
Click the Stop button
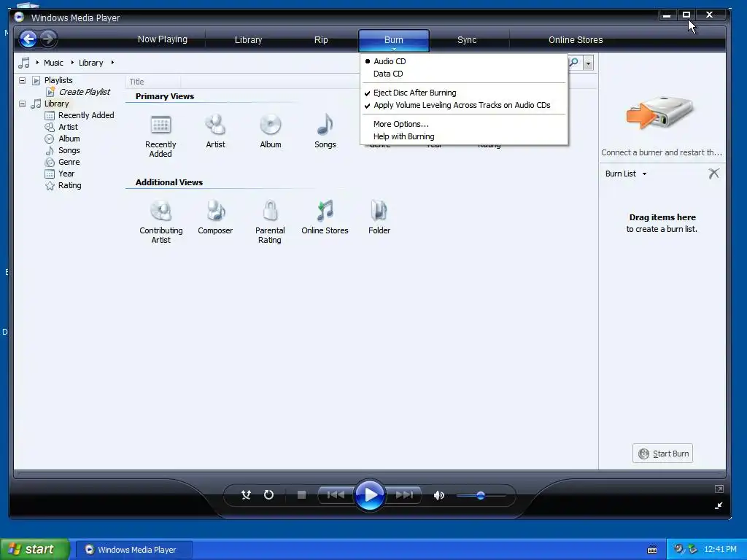coord(301,495)
